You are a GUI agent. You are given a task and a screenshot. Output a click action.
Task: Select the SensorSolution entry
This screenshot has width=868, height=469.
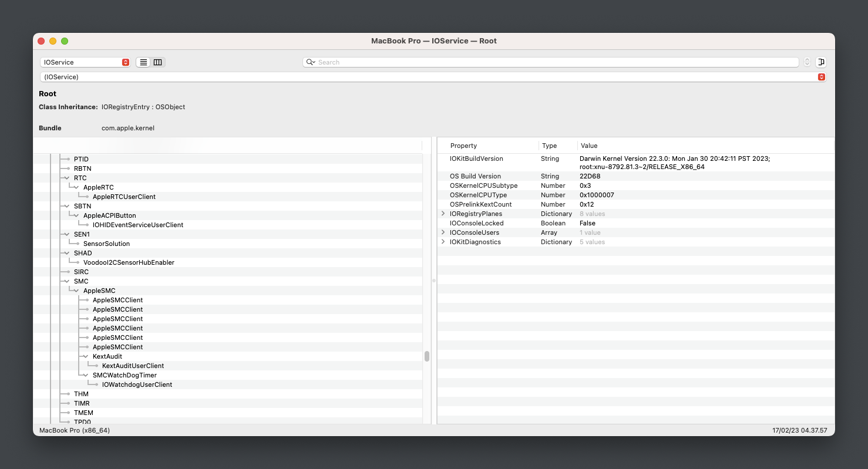point(106,244)
